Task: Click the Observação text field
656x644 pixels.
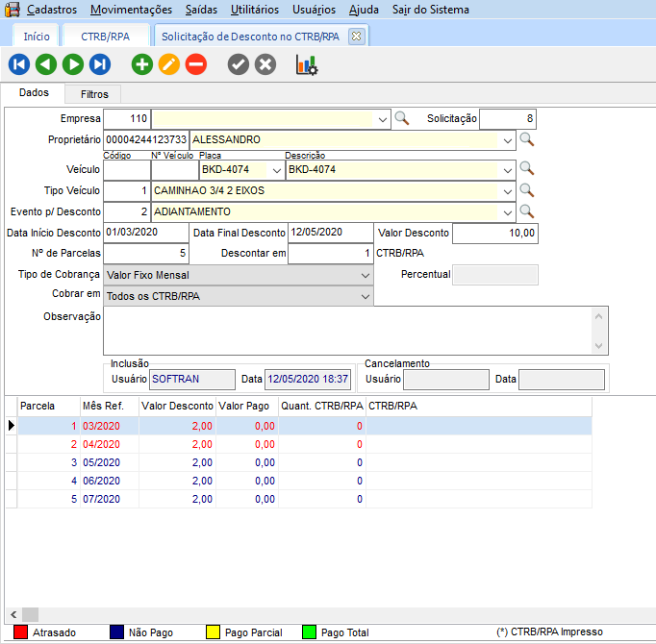Action: [346, 331]
